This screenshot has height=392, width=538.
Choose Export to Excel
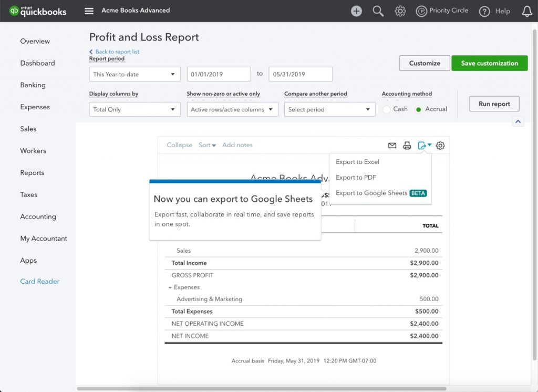point(357,162)
